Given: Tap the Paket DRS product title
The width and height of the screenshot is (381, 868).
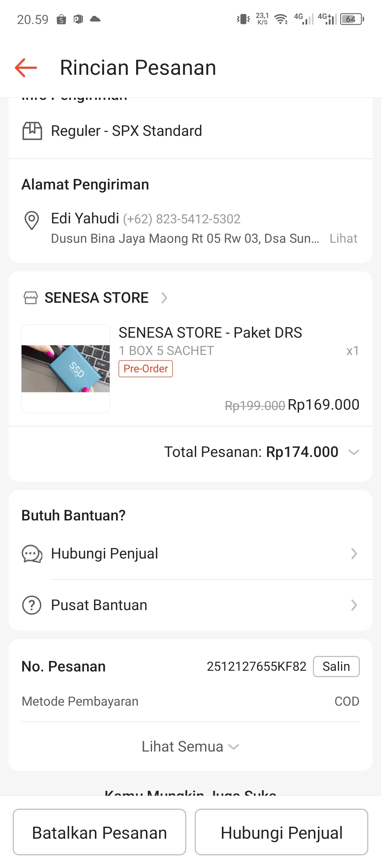Looking at the screenshot, I should point(210,333).
